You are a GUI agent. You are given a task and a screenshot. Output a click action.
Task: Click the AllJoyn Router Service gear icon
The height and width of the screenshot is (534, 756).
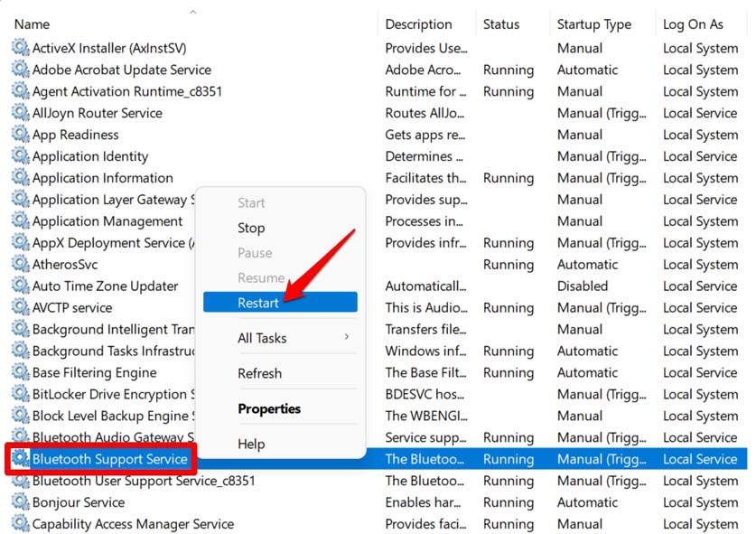[20, 113]
